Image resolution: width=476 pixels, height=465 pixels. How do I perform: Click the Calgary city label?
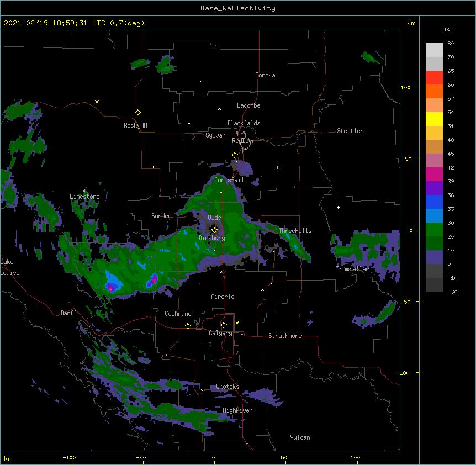pos(221,333)
